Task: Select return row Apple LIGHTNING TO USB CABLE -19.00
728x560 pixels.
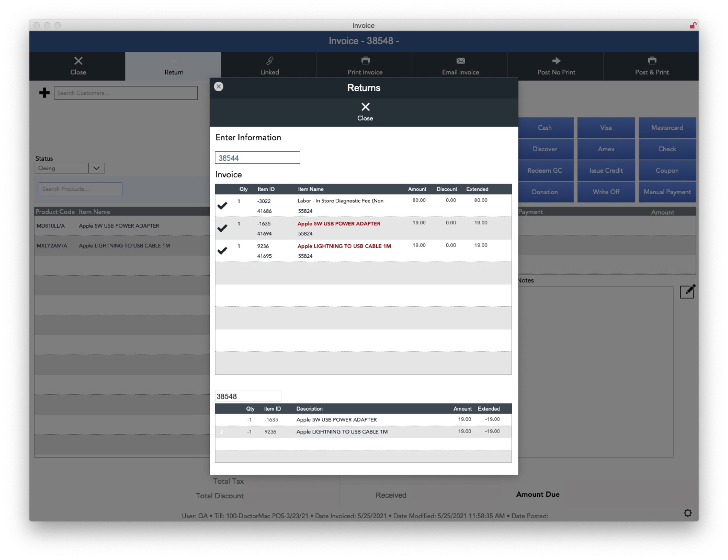Action: pos(363,432)
